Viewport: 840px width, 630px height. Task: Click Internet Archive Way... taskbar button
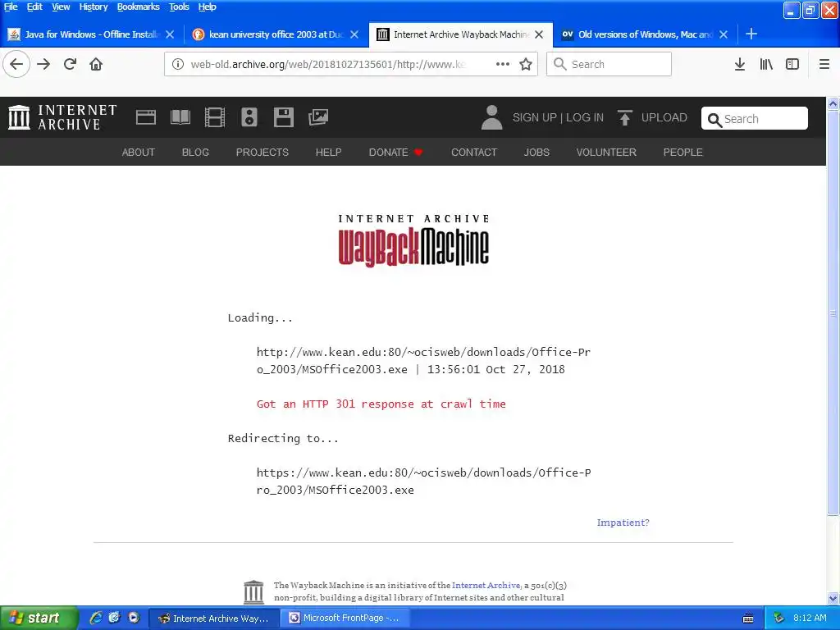(214, 618)
